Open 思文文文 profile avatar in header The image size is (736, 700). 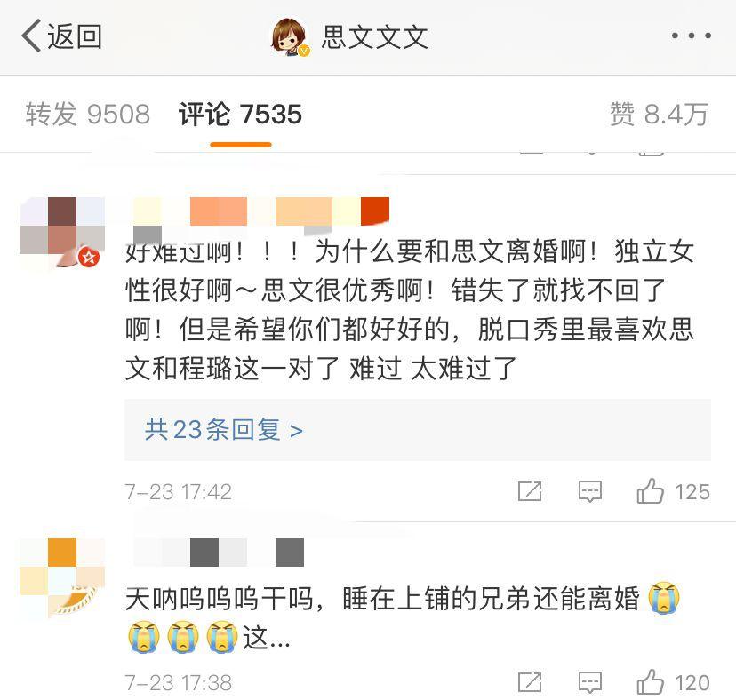[x=290, y=36]
